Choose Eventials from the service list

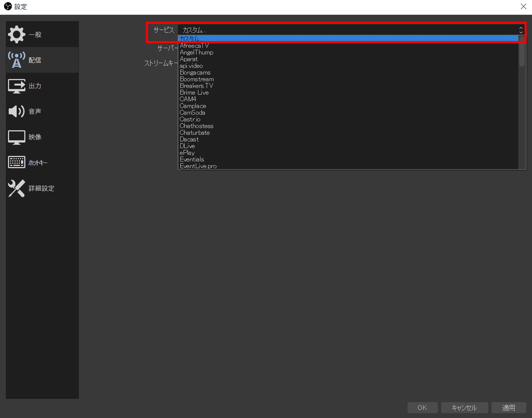click(348, 159)
